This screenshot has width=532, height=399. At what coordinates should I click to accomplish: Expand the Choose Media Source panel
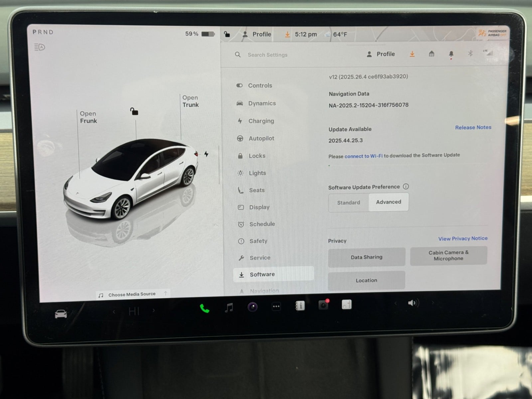132,294
